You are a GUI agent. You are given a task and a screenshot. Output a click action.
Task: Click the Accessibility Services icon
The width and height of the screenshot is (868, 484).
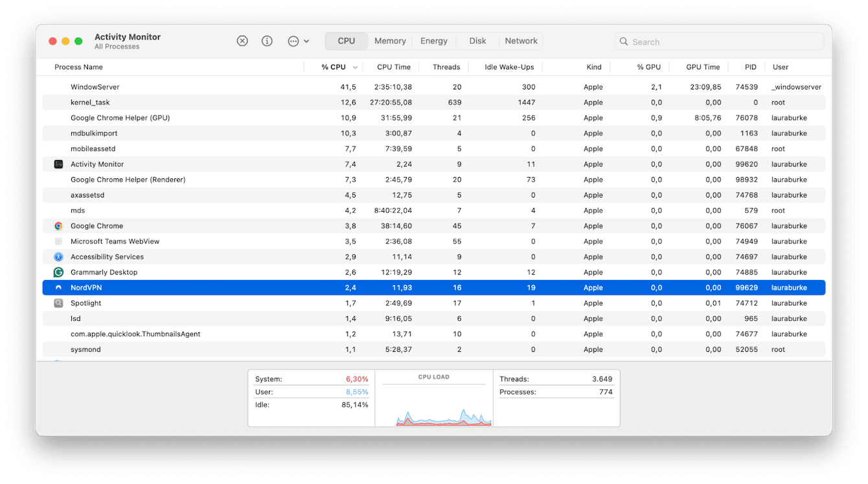(x=57, y=257)
